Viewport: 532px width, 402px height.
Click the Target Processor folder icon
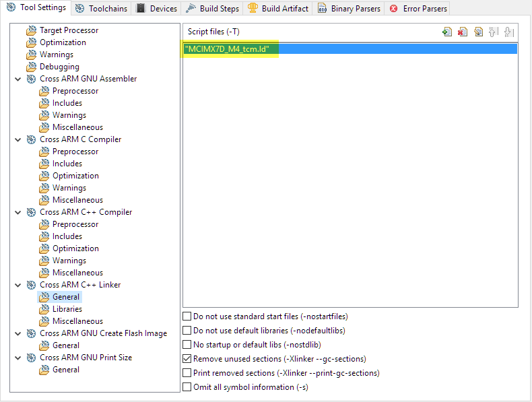[x=32, y=30]
